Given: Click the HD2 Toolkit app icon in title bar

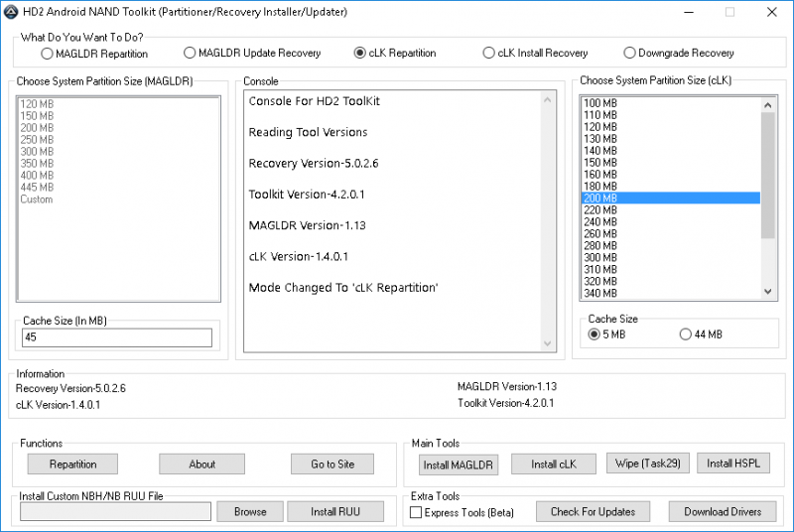Looking at the screenshot, I should tap(11, 12).
